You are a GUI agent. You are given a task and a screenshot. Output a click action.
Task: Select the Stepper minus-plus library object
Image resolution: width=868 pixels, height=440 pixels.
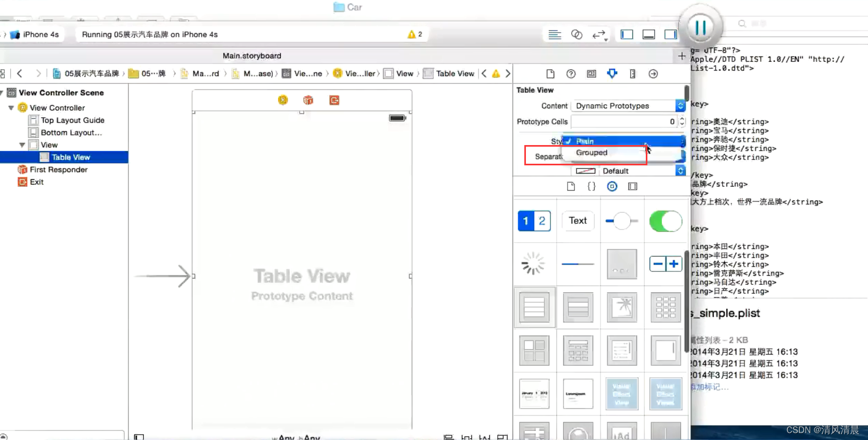[666, 263]
